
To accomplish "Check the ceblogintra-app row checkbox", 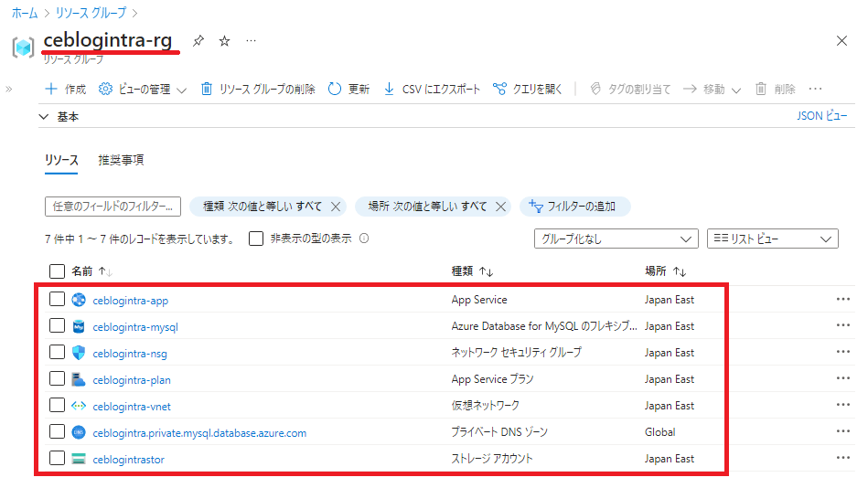I will pos(57,300).
